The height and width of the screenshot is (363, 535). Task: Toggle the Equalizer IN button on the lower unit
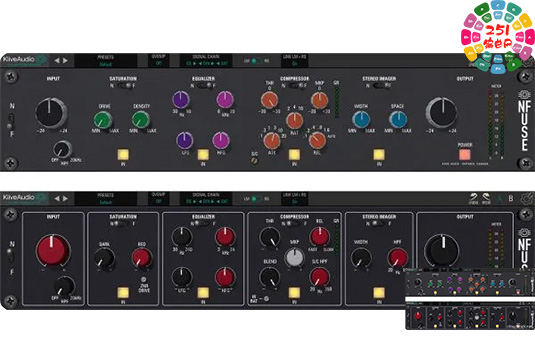tap(203, 292)
